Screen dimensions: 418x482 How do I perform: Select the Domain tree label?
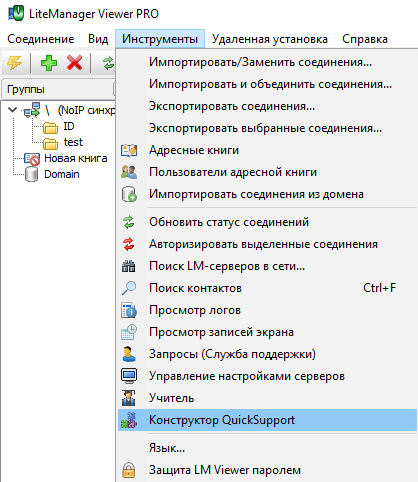coord(62,174)
